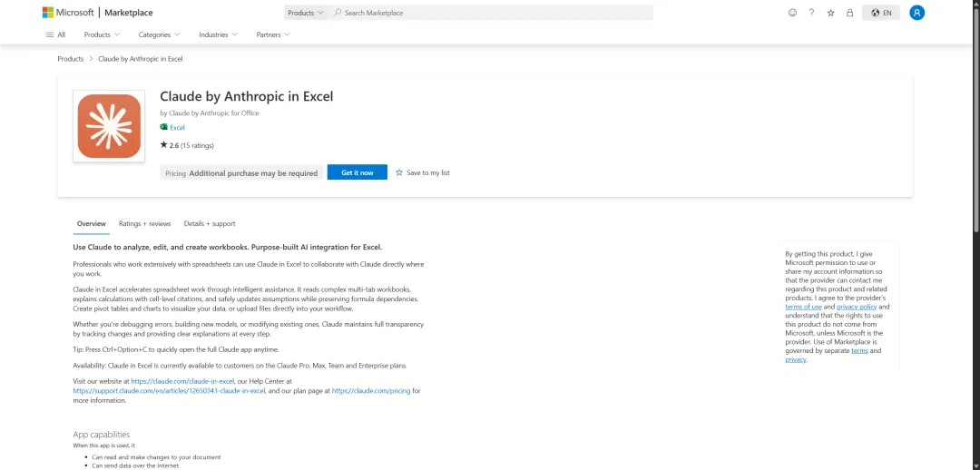Click the 2.6 star rating
This screenshot has height=470, width=980.
tap(187, 145)
